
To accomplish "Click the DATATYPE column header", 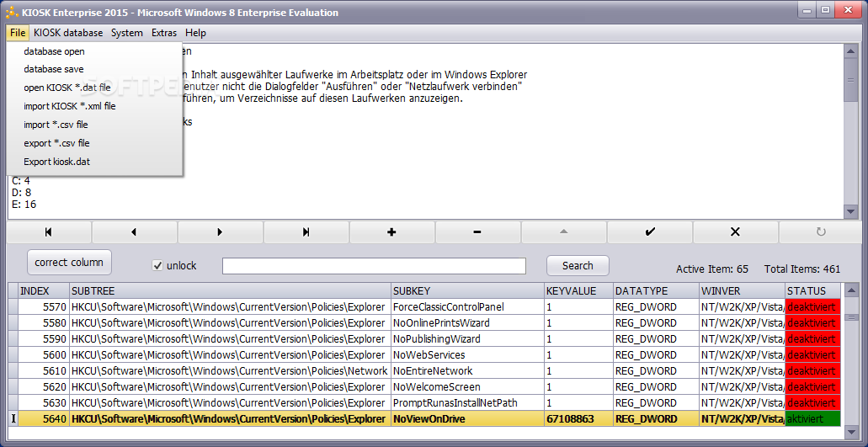I will point(657,291).
